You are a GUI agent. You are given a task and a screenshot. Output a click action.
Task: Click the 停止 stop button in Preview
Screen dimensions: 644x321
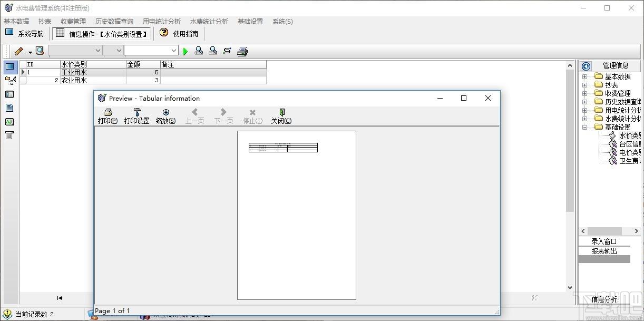252,116
